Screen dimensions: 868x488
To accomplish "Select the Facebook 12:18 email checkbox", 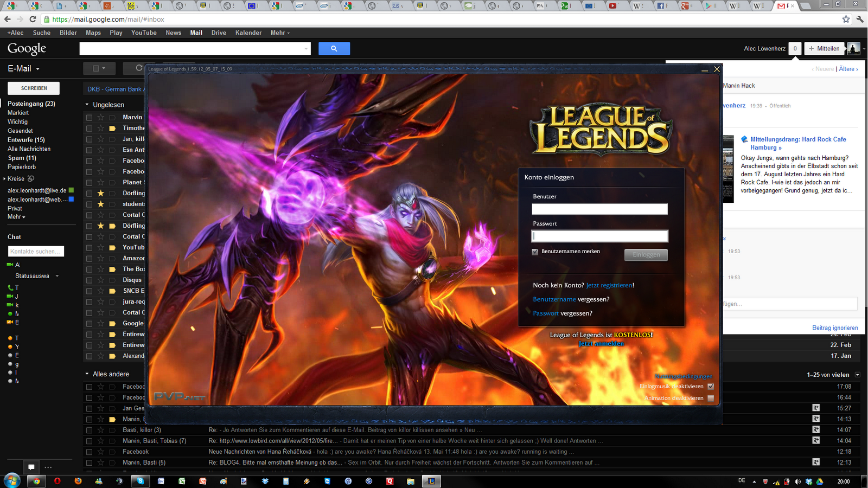I will click(x=89, y=452).
